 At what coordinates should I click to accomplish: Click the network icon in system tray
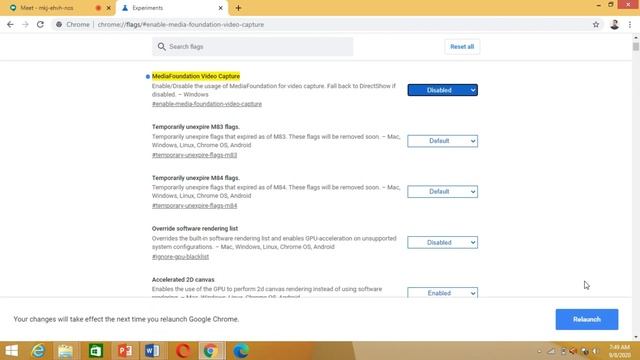tap(551, 351)
